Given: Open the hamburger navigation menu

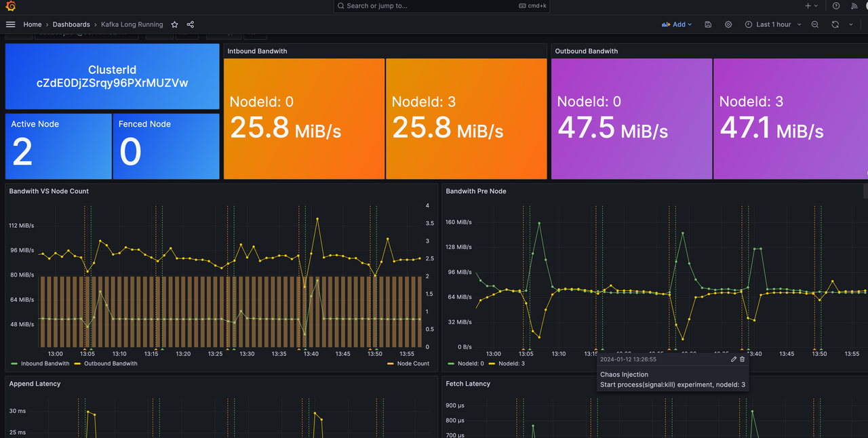Looking at the screenshot, I should tap(10, 24).
